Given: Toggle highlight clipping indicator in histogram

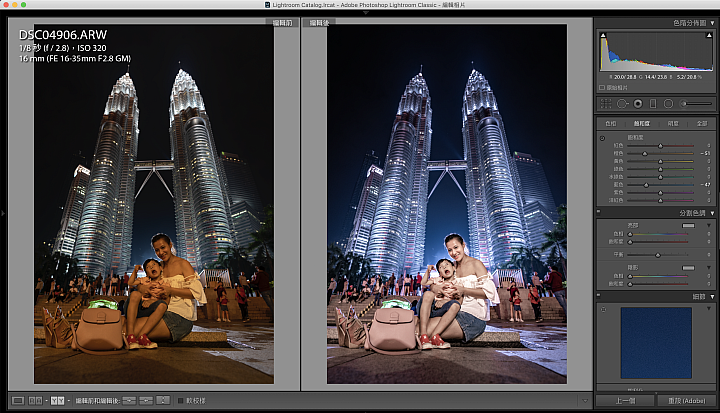Looking at the screenshot, I should pyautogui.click(x=709, y=35).
